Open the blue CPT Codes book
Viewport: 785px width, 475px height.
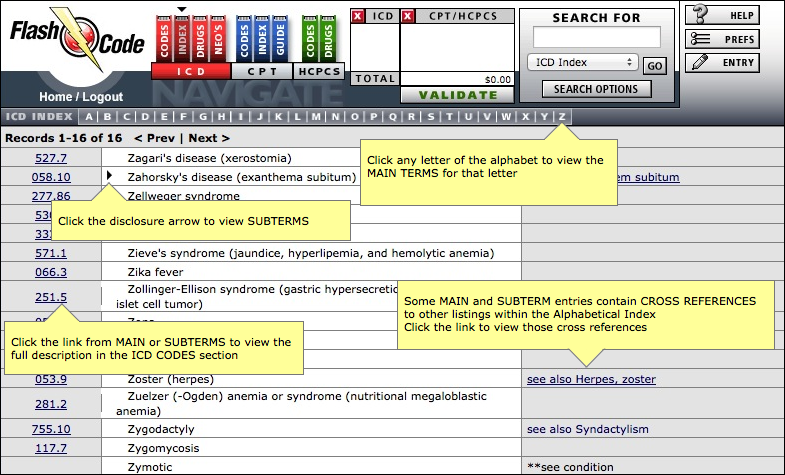coord(244,39)
